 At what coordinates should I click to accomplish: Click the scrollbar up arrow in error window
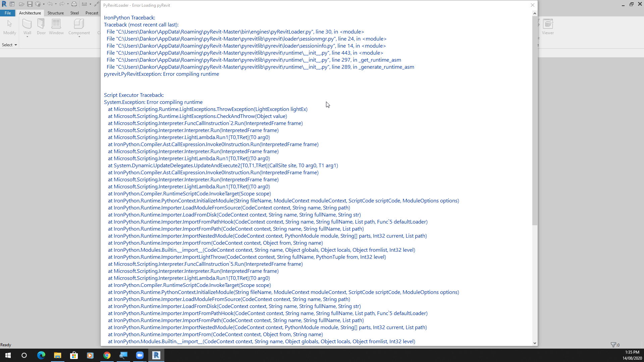tap(535, 13)
